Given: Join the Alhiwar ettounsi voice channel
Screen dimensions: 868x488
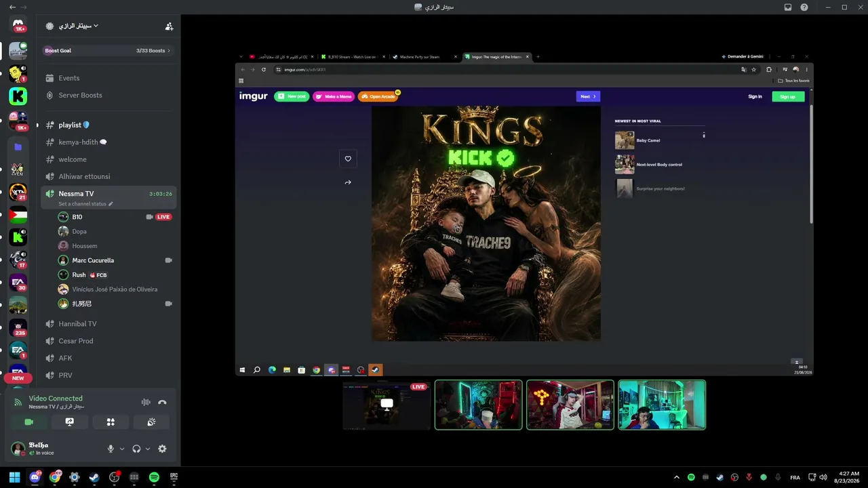Looking at the screenshot, I should click(x=108, y=176).
